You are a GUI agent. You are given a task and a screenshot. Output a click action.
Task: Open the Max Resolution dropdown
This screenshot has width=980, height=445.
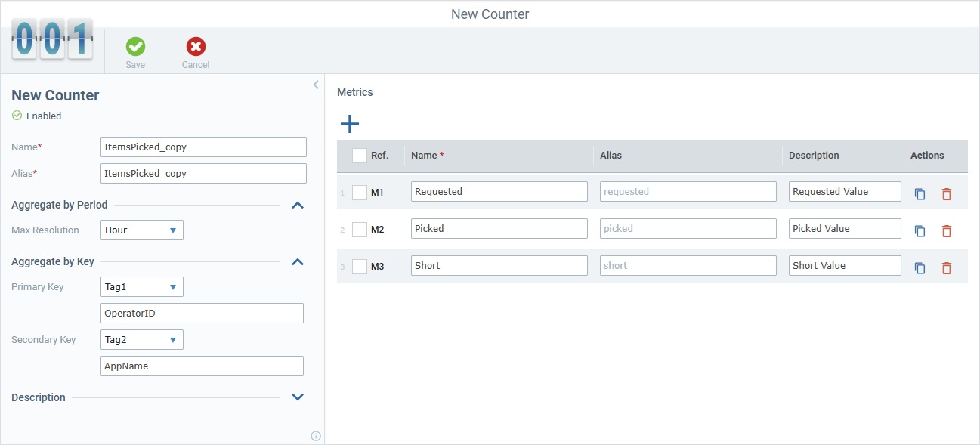tap(142, 230)
